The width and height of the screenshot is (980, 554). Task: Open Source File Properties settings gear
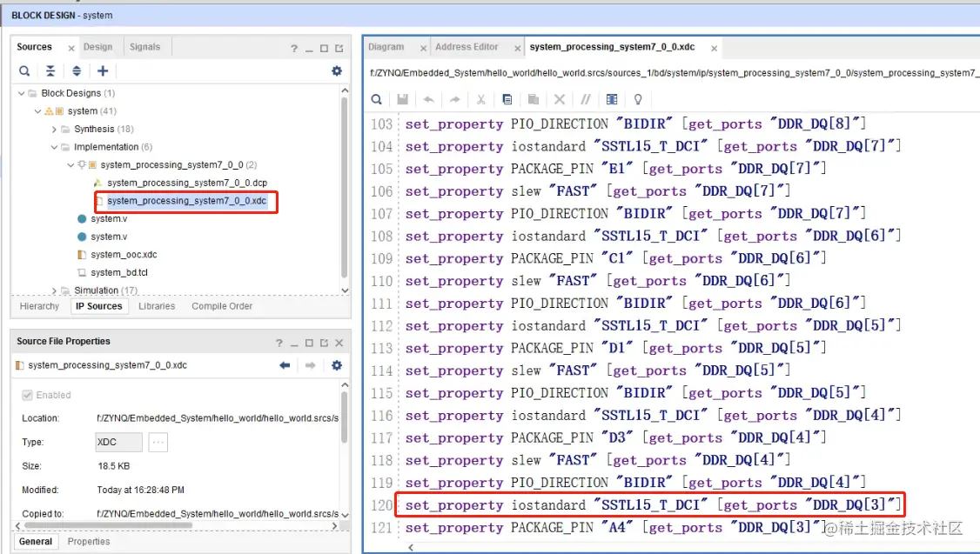click(337, 365)
